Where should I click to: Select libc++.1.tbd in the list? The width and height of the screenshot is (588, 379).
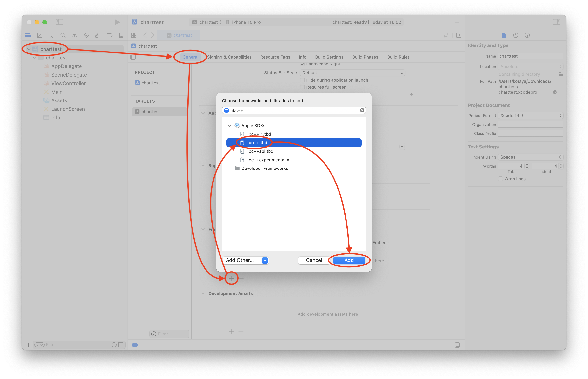pyautogui.click(x=294, y=134)
